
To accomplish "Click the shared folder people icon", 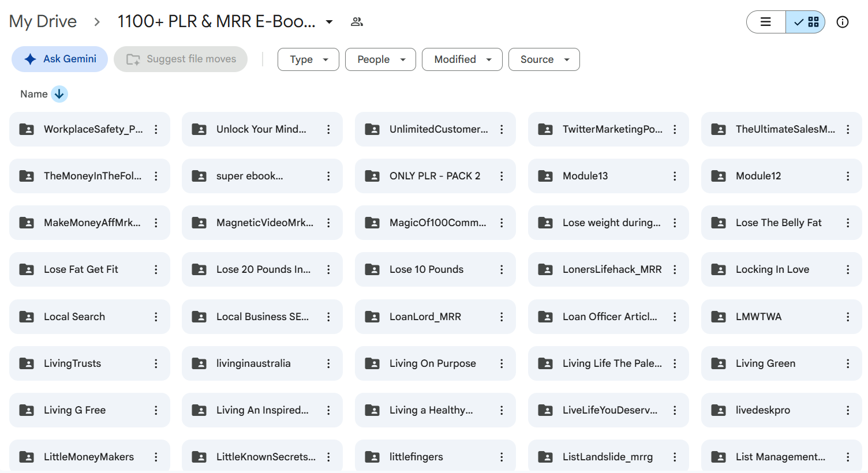I will 357,22.
